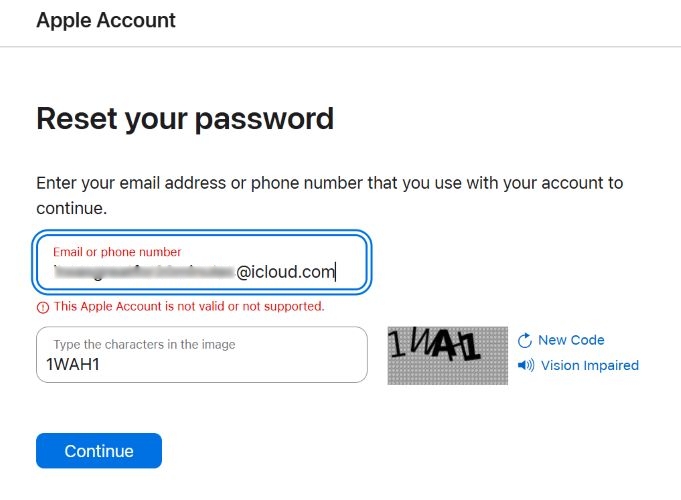Click the typed captcha text 1WAH1
Screen dimensions: 681x500
click(73, 365)
